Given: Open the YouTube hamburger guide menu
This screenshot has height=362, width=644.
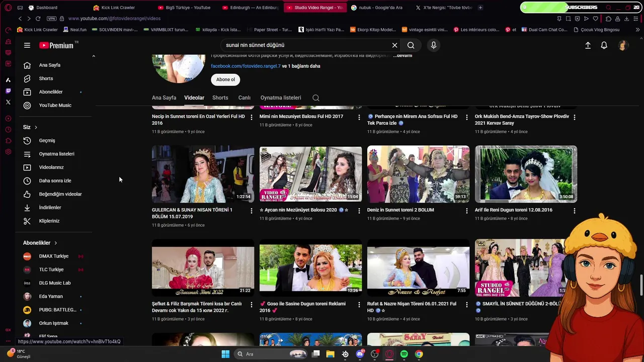Looking at the screenshot, I should click(27, 45).
